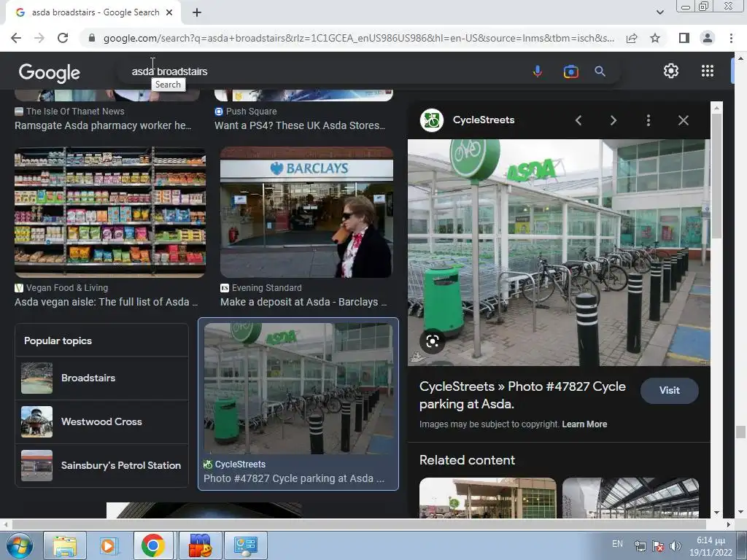Screen dimensions: 747x560
Task: Open Want a PS4 Push Square result
Action: (x=300, y=125)
